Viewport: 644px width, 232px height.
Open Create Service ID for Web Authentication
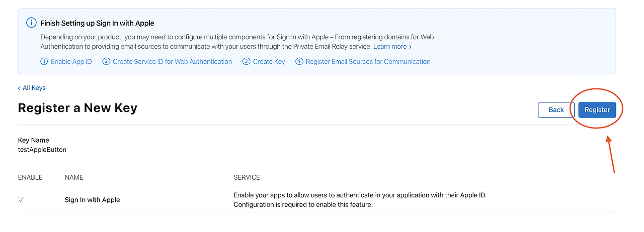[167, 62]
